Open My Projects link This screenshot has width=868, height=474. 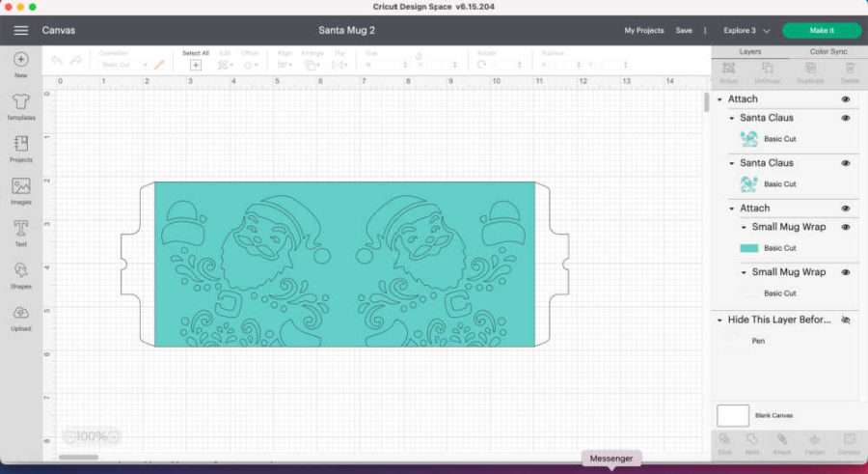(x=643, y=31)
